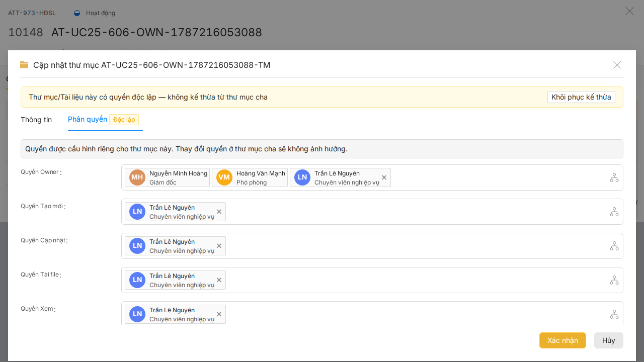Click the VM avatar of Hoàng Văn Mạnh
Image resolution: width=644 pixels, height=362 pixels.
coord(224,177)
